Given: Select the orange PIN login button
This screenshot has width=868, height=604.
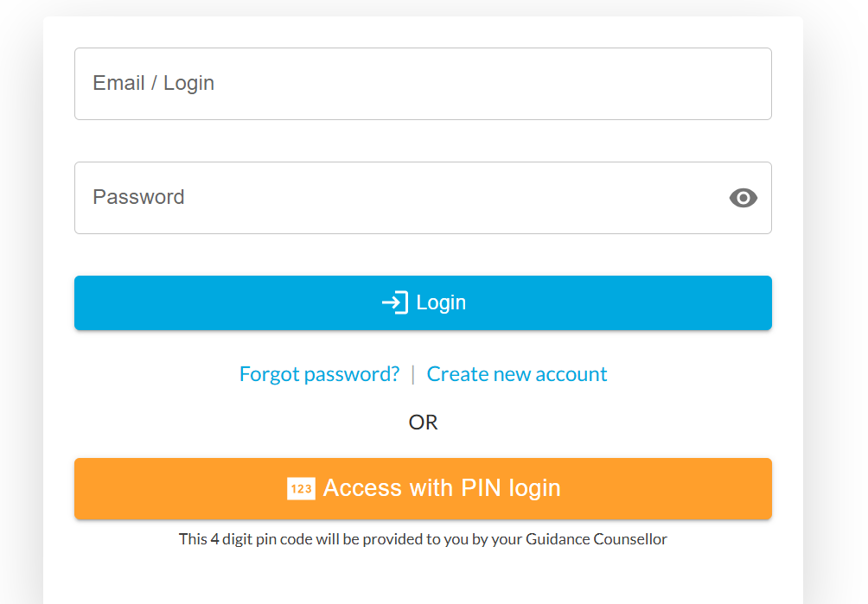Looking at the screenshot, I should [x=423, y=489].
